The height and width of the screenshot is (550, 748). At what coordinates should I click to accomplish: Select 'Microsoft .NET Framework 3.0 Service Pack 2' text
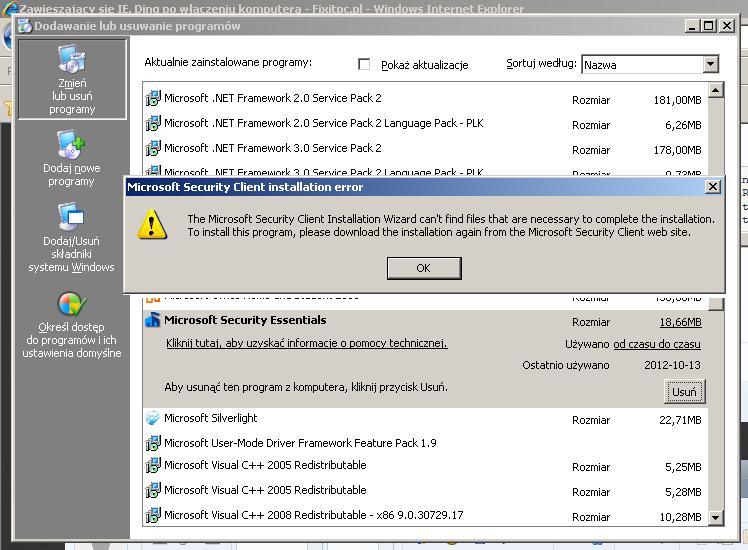coord(273,148)
